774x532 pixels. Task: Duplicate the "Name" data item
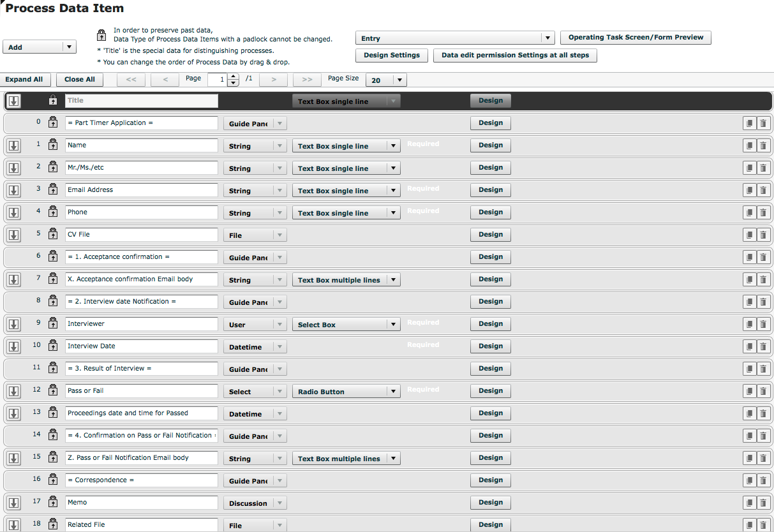pos(750,145)
